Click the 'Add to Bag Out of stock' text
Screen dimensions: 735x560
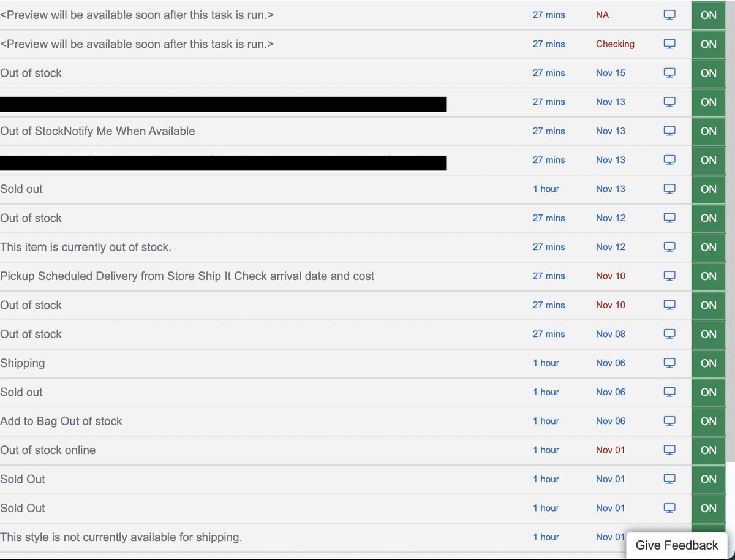tap(61, 421)
